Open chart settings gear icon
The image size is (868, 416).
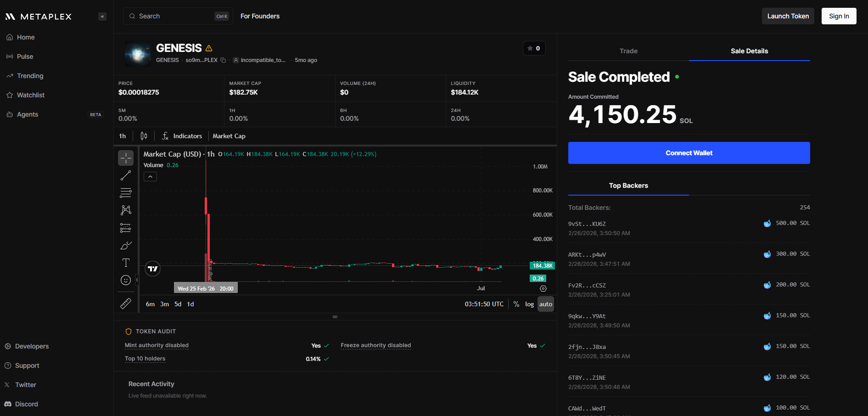point(543,288)
